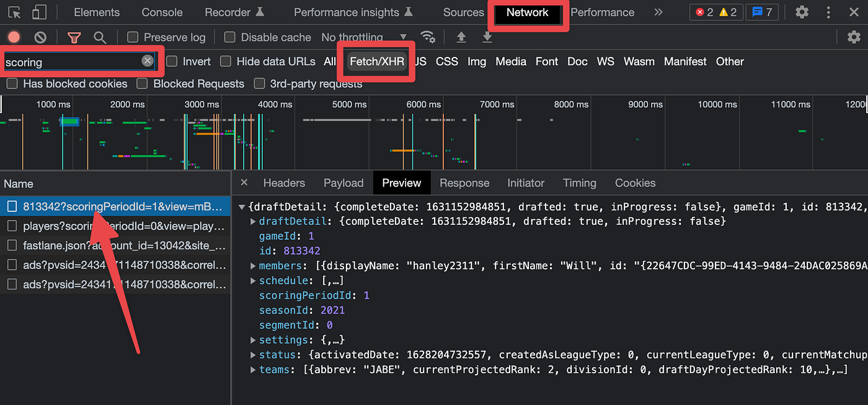
Task: Click the inspect element selector icon
Action: pos(14,12)
